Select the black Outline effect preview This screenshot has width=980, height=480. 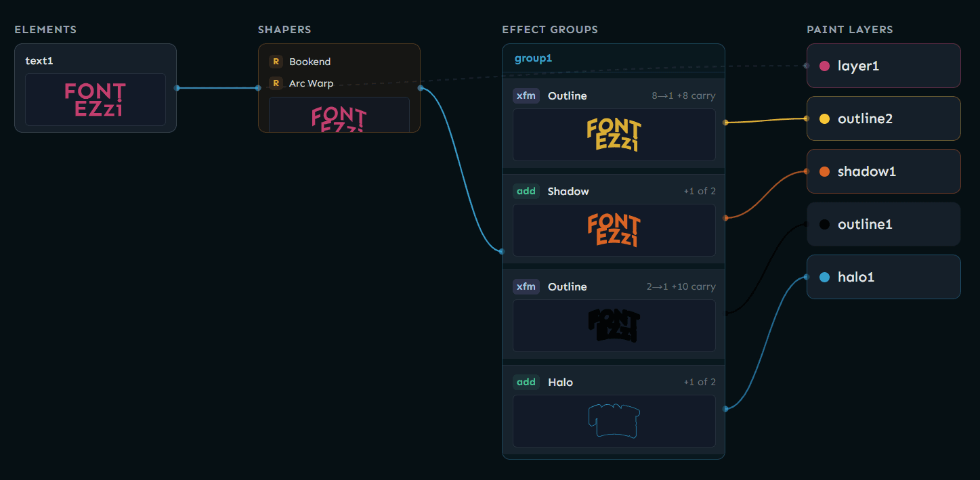pyautogui.click(x=614, y=326)
